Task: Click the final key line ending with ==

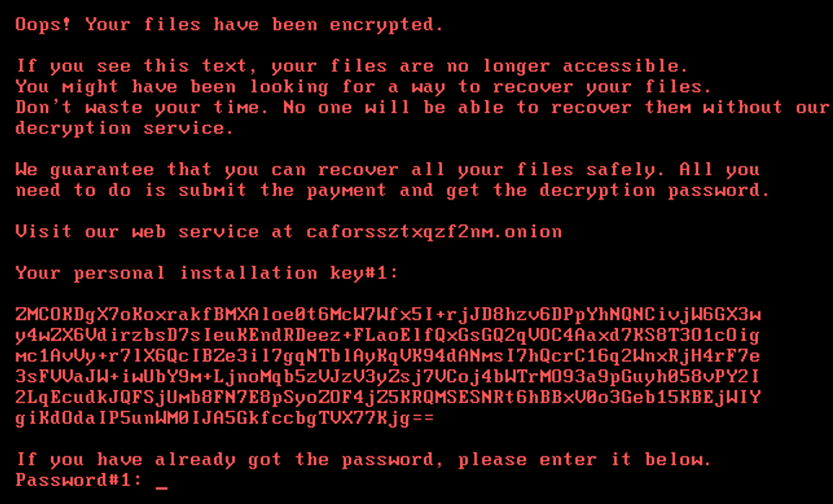Action: tap(224, 419)
